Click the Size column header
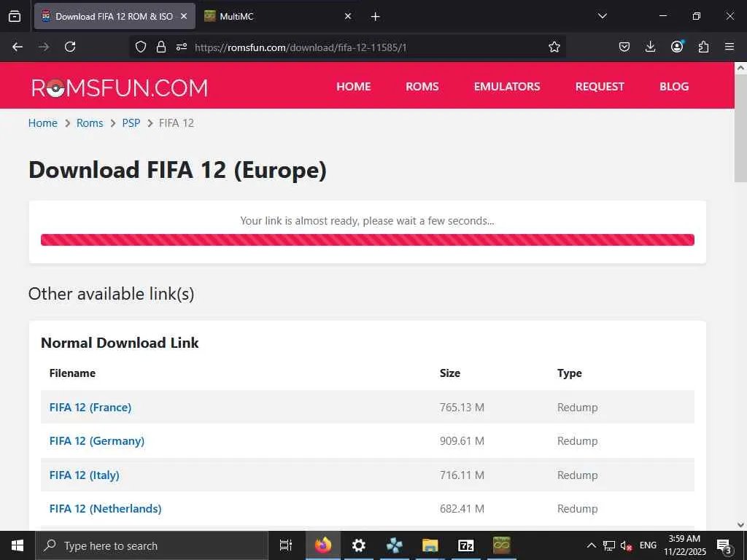Screen dimensions: 747x560 click(449, 373)
